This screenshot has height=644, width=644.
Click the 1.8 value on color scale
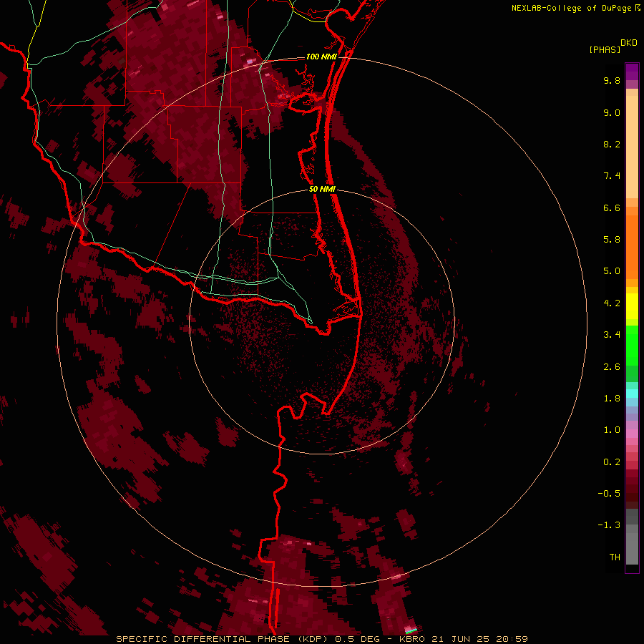[612, 399]
